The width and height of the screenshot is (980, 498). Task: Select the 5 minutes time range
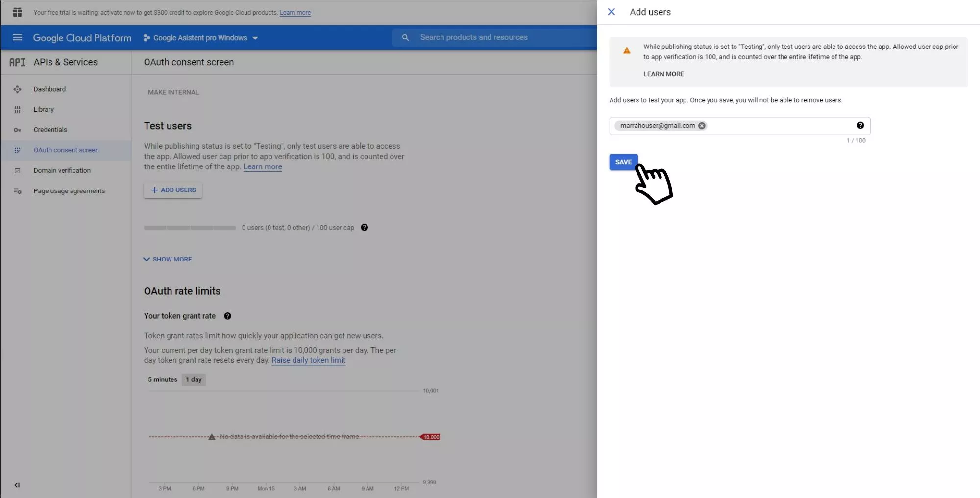[163, 379]
